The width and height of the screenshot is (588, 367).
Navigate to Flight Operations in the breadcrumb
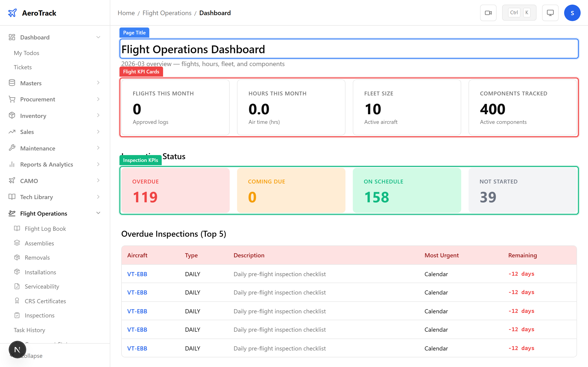click(167, 13)
